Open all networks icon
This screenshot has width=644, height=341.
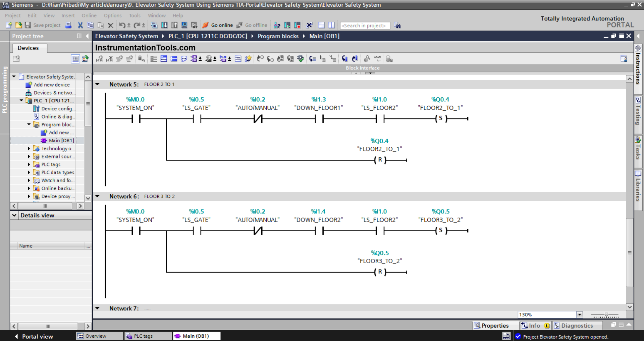(164, 59)
